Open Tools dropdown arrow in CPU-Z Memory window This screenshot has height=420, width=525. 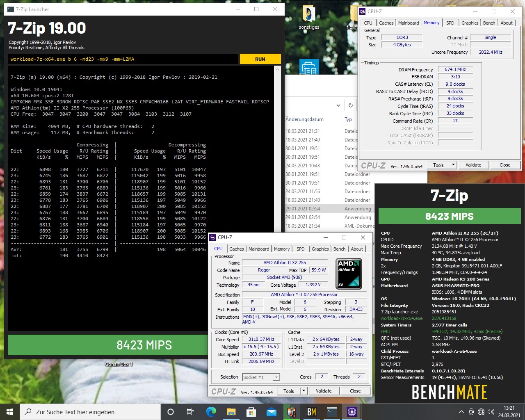453,165
